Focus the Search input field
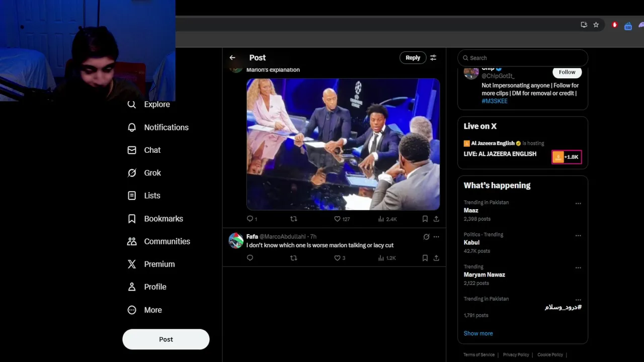The width and height of the screenshot is (644, 362). pos(523,58)
